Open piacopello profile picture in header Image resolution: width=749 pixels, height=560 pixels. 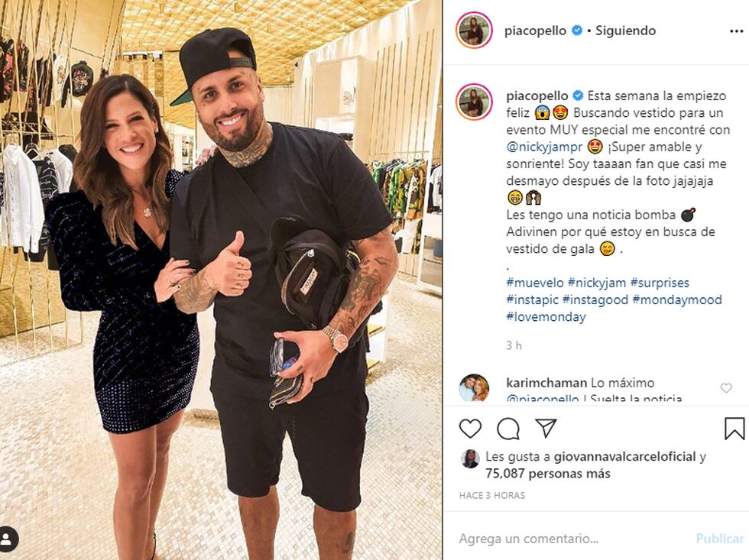[x=474, y=31]
